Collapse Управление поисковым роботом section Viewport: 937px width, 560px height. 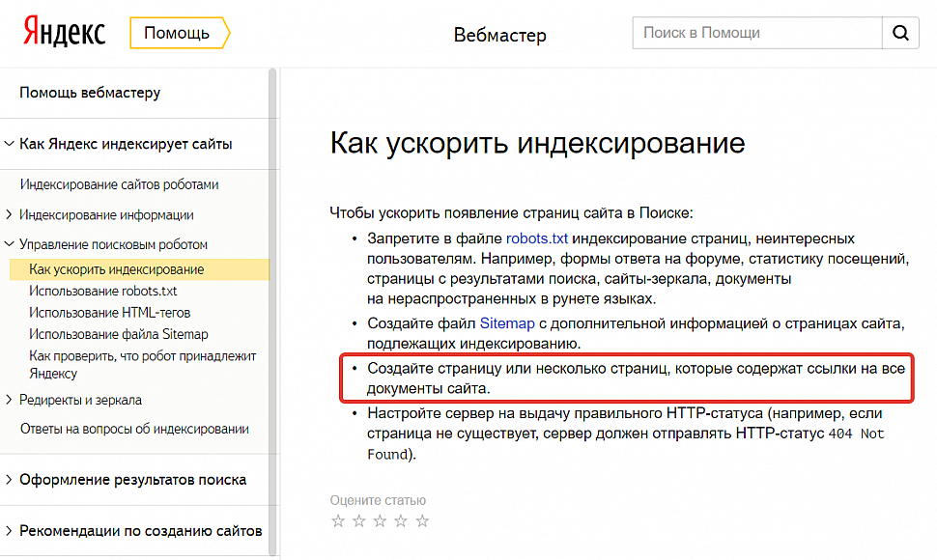(10, 245)
